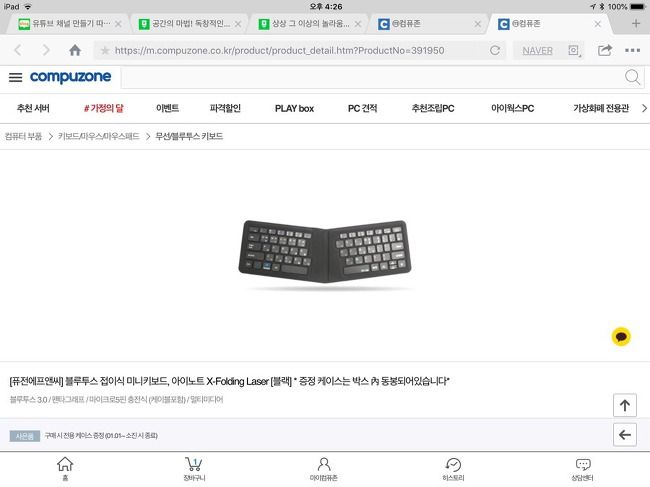Image resolution: width=650 pixels, height=487 pixels.
Task: Tap the home icon in bottom bar
Action: pos(65,469)
